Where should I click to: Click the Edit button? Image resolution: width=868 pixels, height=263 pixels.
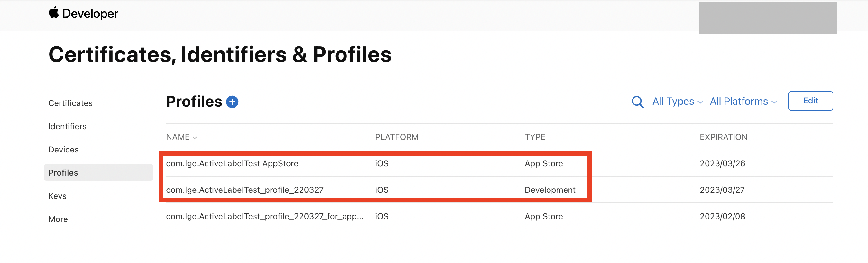click(x=810, y=101)
